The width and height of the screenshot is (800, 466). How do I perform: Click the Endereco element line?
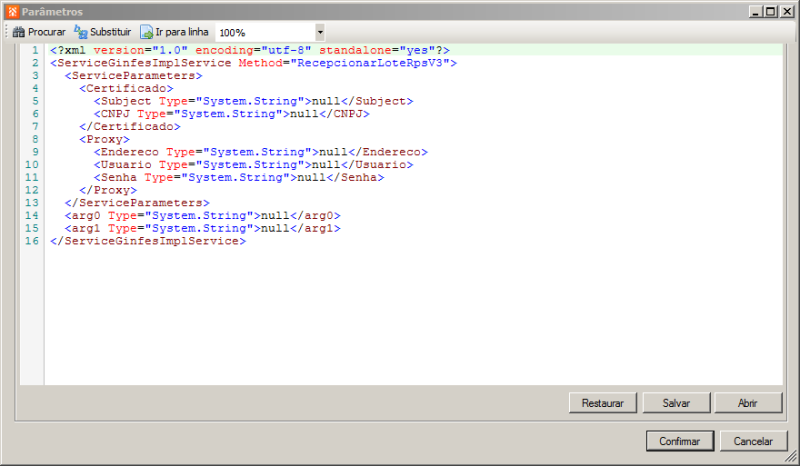(x=261, y=152)
